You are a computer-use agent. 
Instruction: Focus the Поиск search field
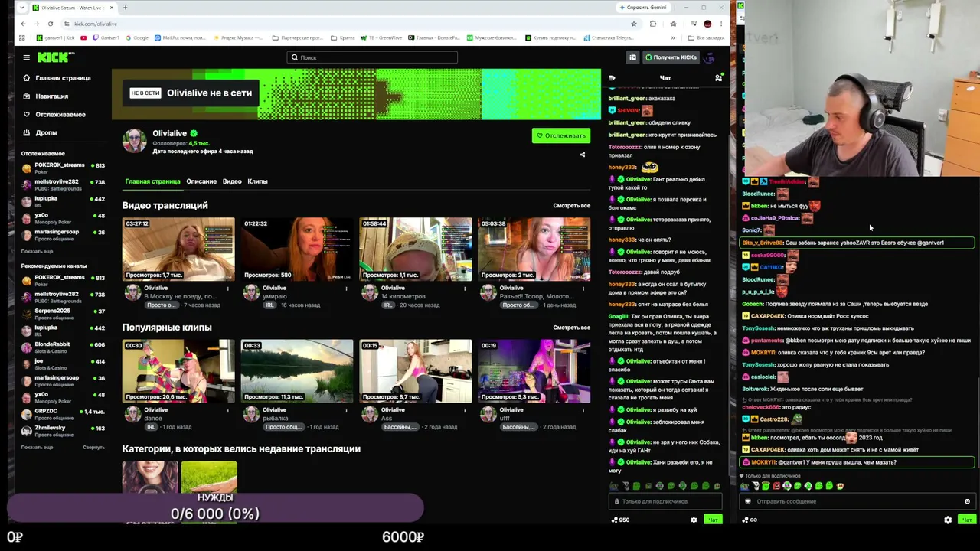[x=372, y=57]
